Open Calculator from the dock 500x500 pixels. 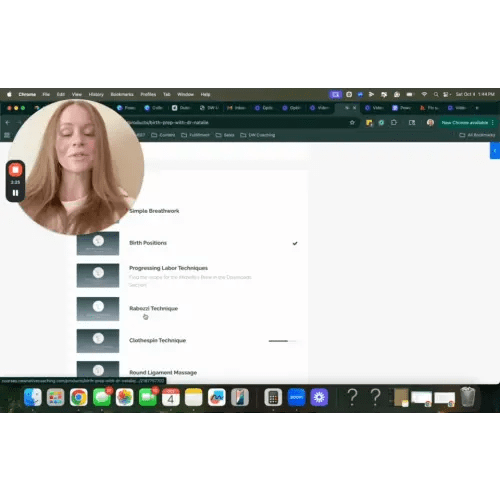pos(273,397)
